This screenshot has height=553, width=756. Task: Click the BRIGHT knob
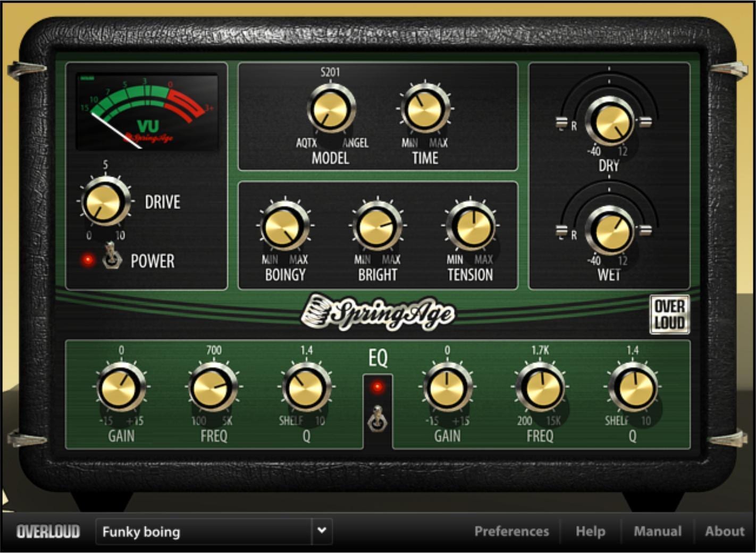[379, 226]
